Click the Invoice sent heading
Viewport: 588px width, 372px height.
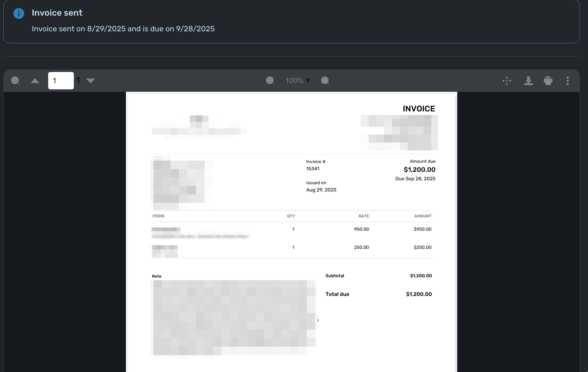(x=57, y=13)
